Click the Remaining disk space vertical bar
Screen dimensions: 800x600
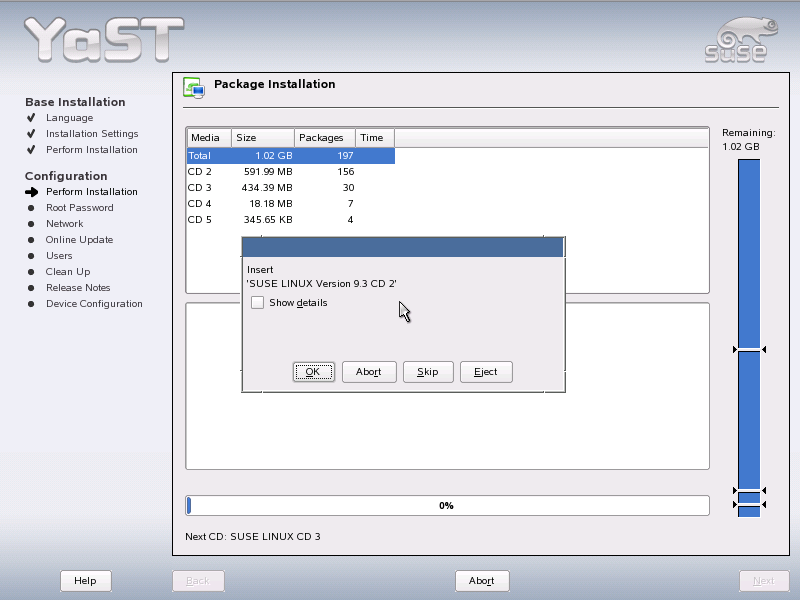(749, 338)
